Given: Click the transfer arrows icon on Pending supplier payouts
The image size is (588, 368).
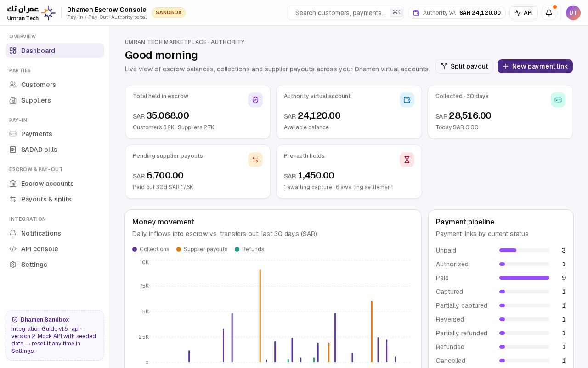Looking at the screenshot, I should coord(255,160).
